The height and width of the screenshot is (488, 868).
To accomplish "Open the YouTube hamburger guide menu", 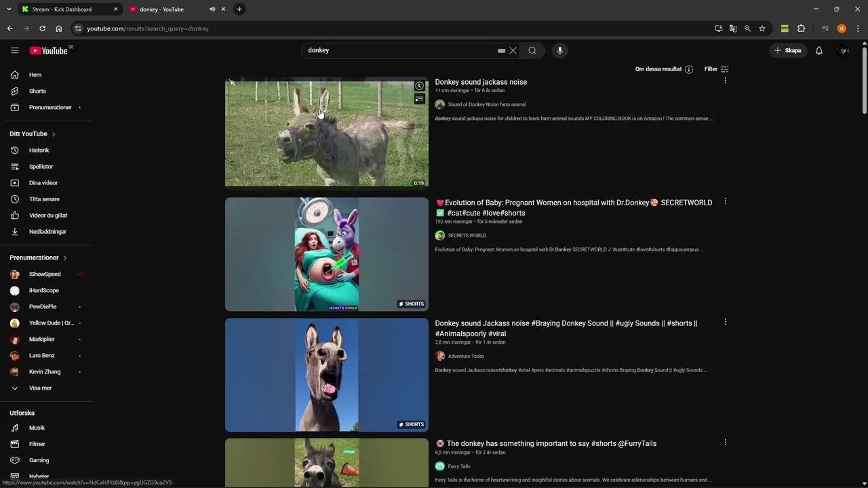I will (15, 50).
